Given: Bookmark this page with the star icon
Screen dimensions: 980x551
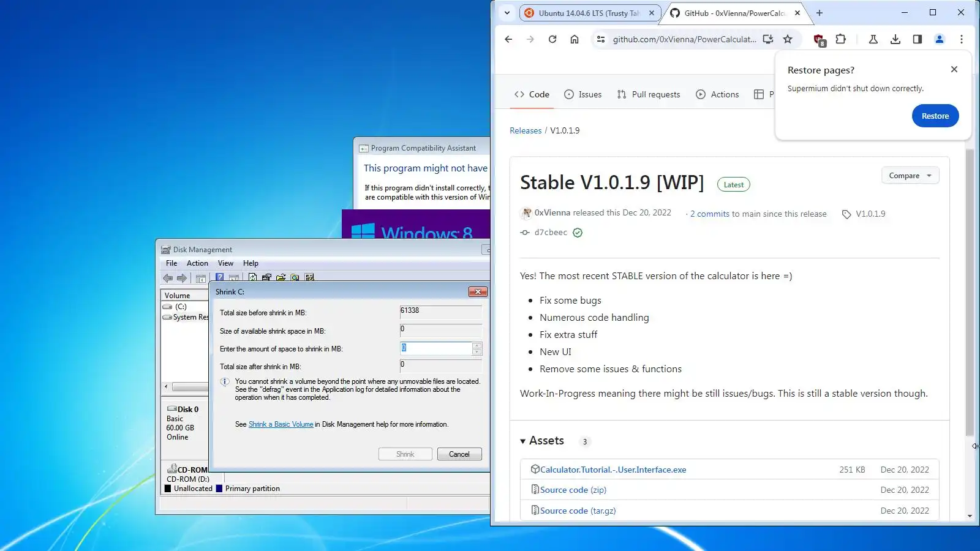Looking at the screenshot, I should (x=788, y=39).
